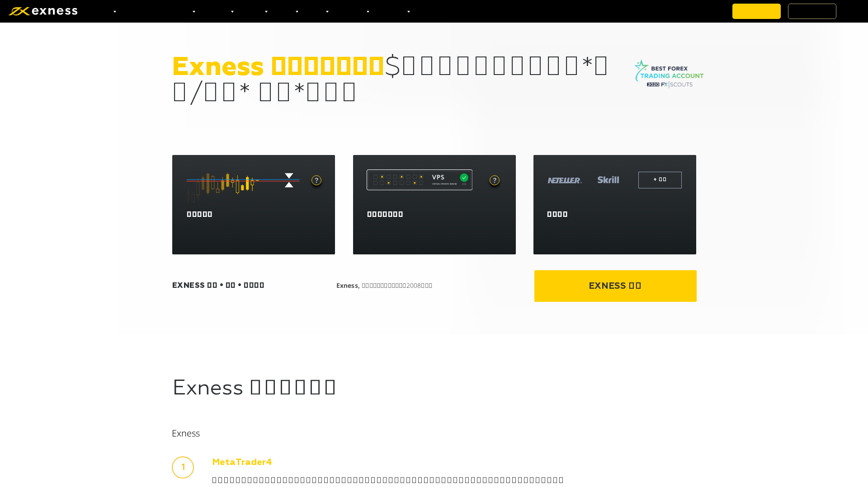Click the yellow button at the top right
868x488 pixels.
756,11
